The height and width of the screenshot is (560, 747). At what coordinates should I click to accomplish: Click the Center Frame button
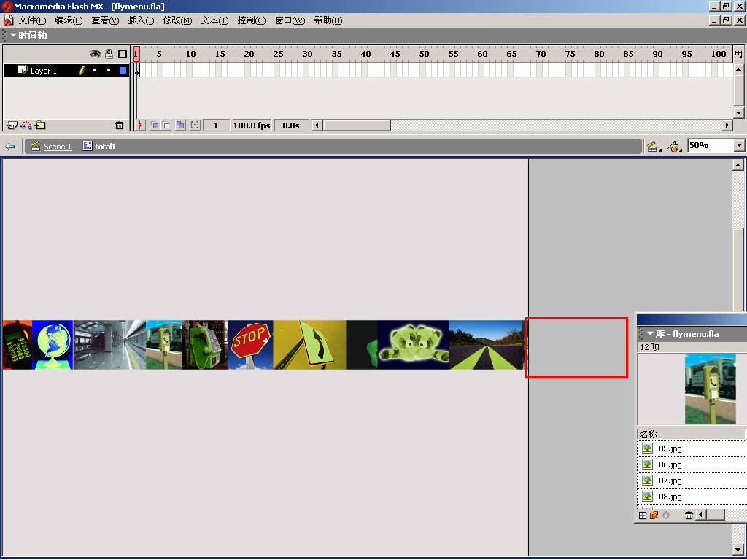(x=139, y=125)
